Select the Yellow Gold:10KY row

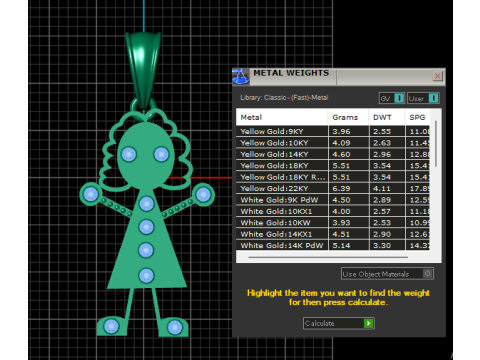333,143
